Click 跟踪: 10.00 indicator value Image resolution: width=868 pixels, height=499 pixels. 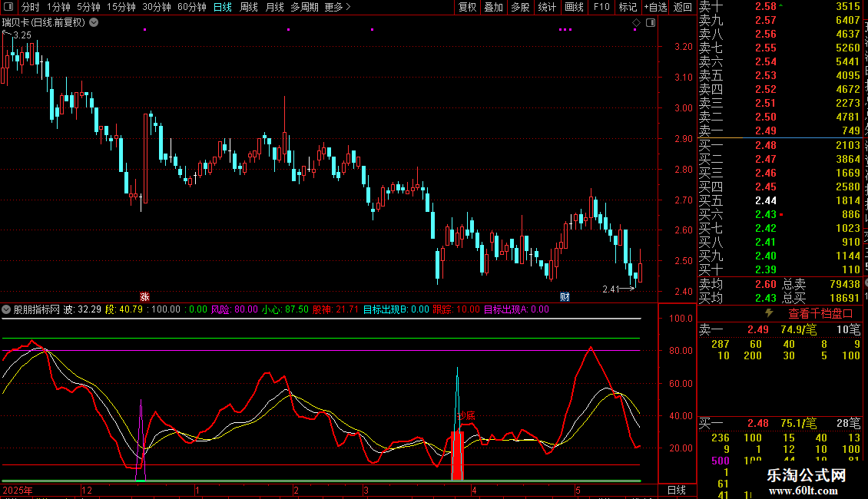coord(456,309)
